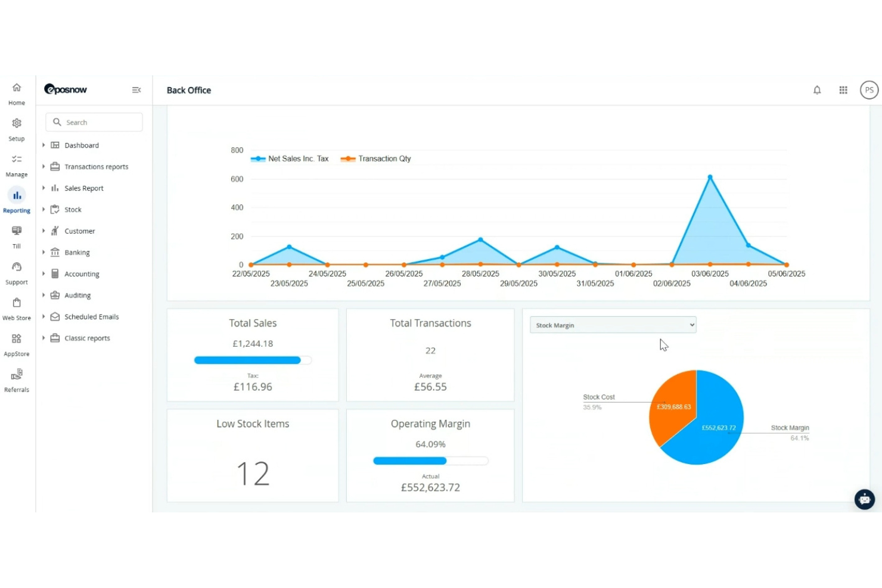Click the eposnow logo
The height and width of the screenshot is (588, 882).
[x=66, y=90]
